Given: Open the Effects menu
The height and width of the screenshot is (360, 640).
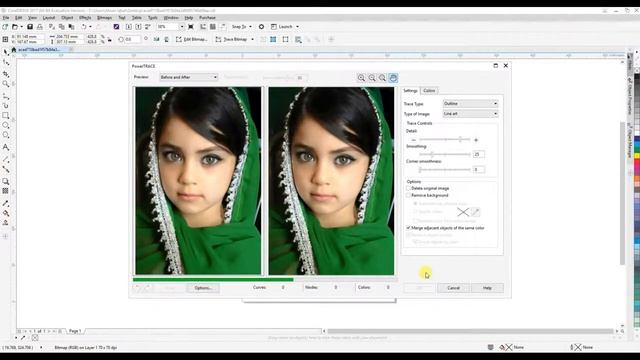Looking at the screenshot, I should [x=85, y=18].
